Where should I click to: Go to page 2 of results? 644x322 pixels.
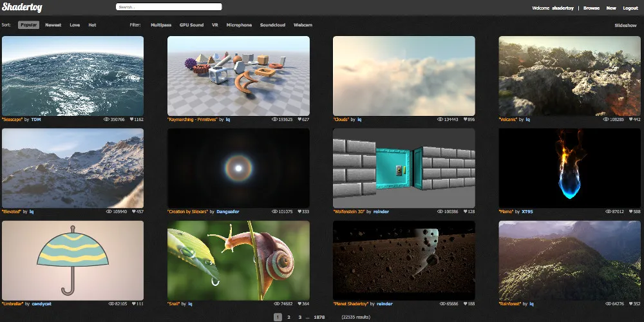[289, 317]
